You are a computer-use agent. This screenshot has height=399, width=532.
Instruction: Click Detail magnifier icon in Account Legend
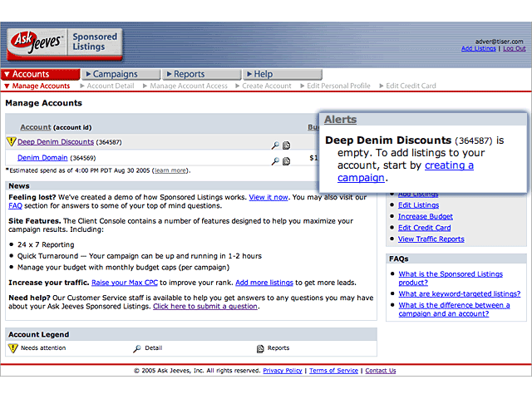click(136, 348)
